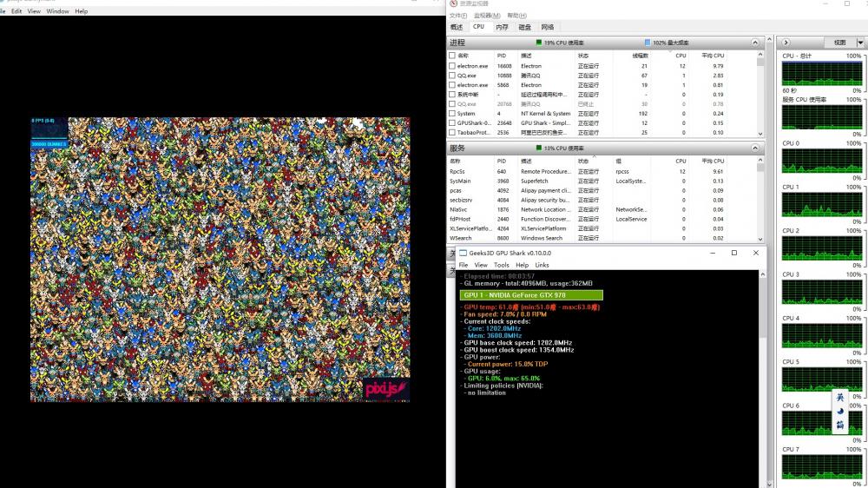Screen dimensions: 868x488
Task: Click the GPU 1 NVIDIA GeForce GTX 970 bar
Action: 530,295
